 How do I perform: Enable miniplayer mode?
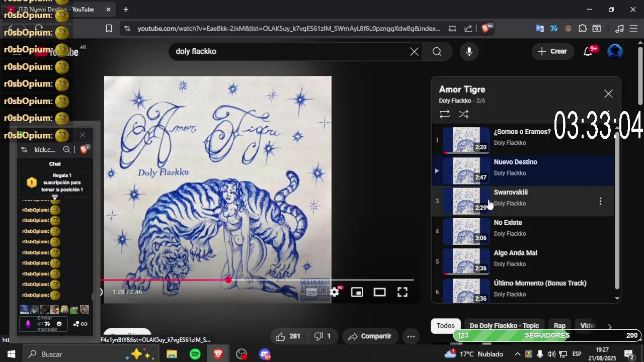point(357,292)
